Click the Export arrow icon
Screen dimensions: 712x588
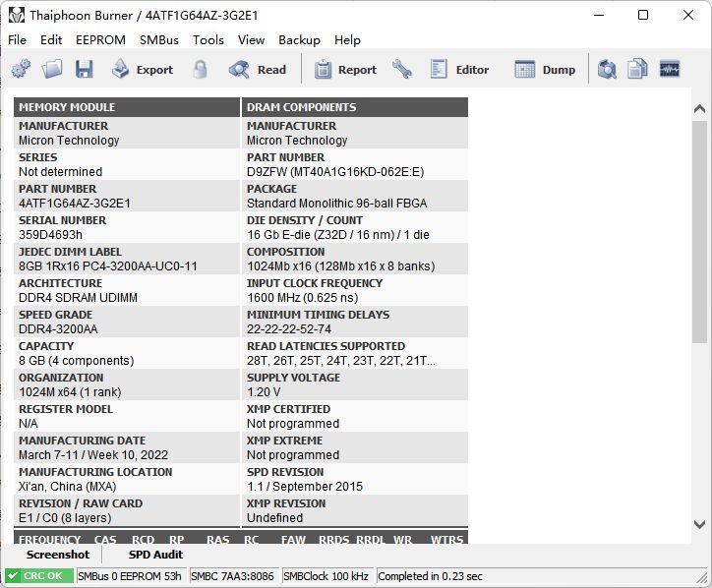[120, 69]
